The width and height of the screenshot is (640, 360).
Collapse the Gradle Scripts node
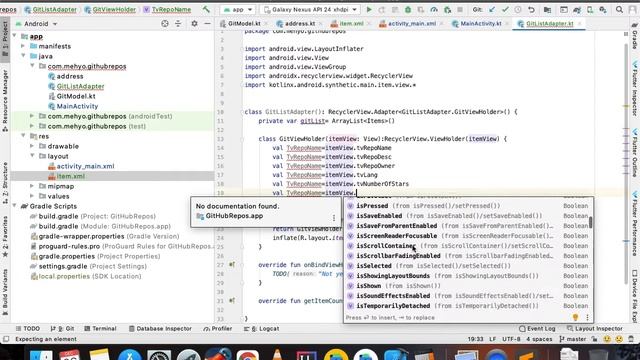pyautogui.click(x=15, y=206)
